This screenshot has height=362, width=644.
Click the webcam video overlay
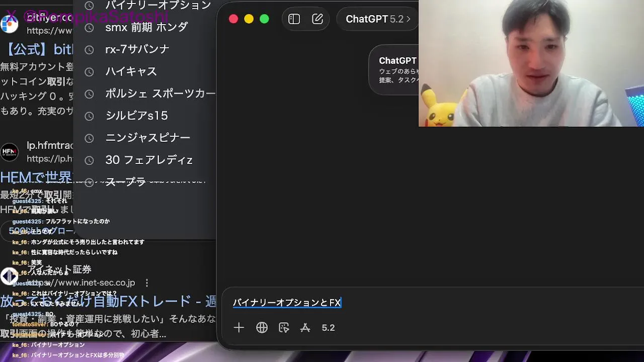[531, 63]
